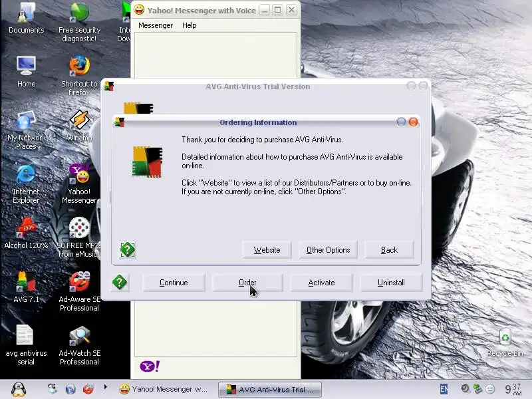This screenshot has width=532, height=399.
Task: Click help icon beside Continue button
Action: (120, 282)
